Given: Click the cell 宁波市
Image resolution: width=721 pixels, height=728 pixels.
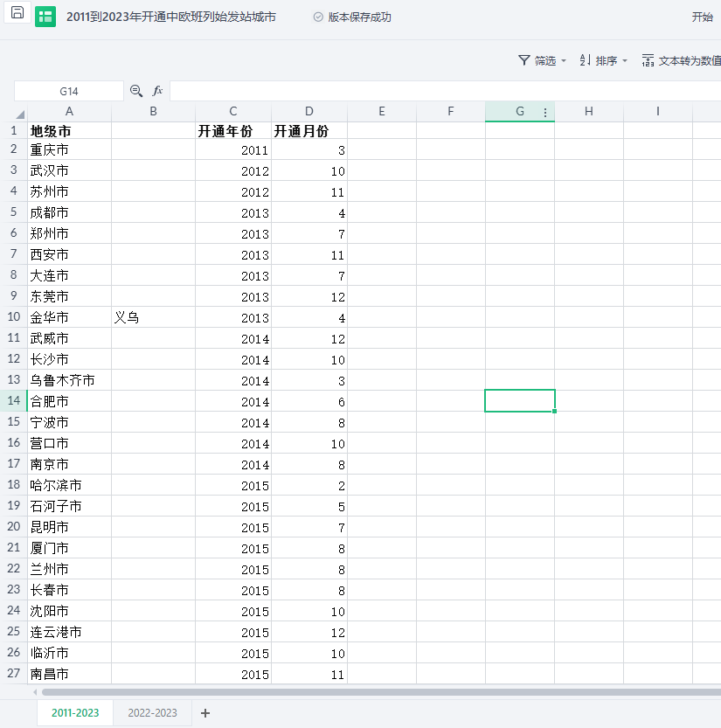Looking at the screenshot, I should [x=69, y=422].
